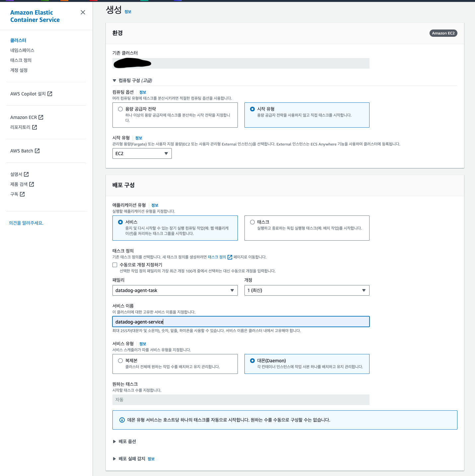The width and height of the screenshot is (475, 476).
Task: Select 시작 유형 radio option
Action: tap(252, 109)
